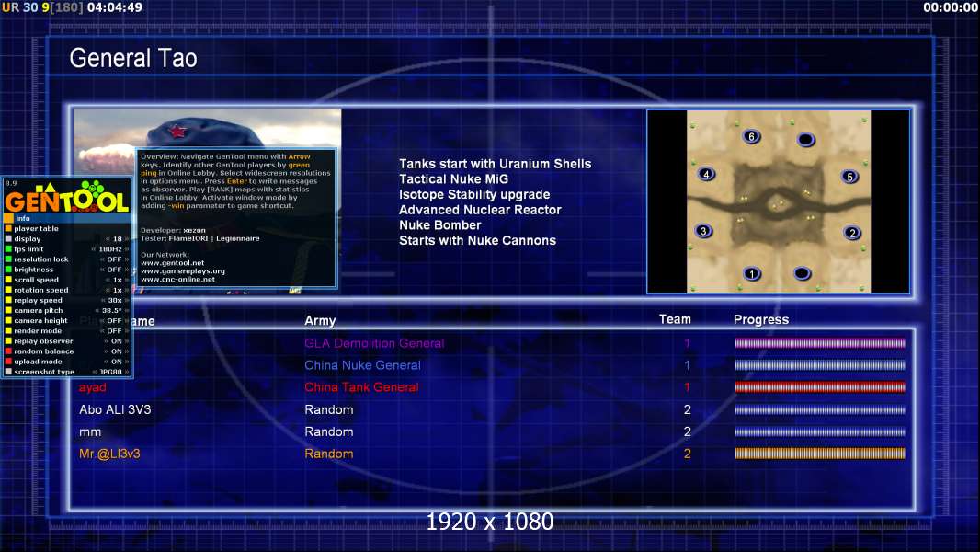Image resolution: width=980 pixels, height=552 pixels.
Task: Click the green square beside fps limit
Action: tap(9, 248)
